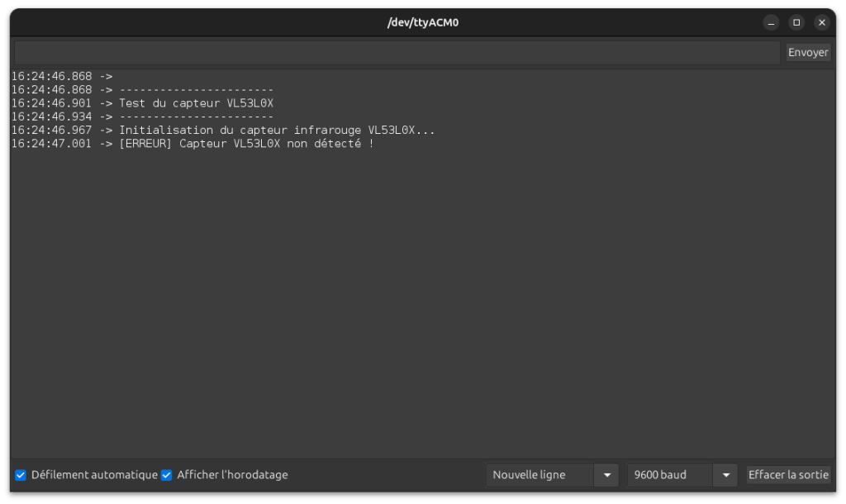The width and height of the screenshot is (846, 504).
Task: Click the dashed separator line at 16:24:46.934
Action: pyautogui.click(x=197, y=116)
